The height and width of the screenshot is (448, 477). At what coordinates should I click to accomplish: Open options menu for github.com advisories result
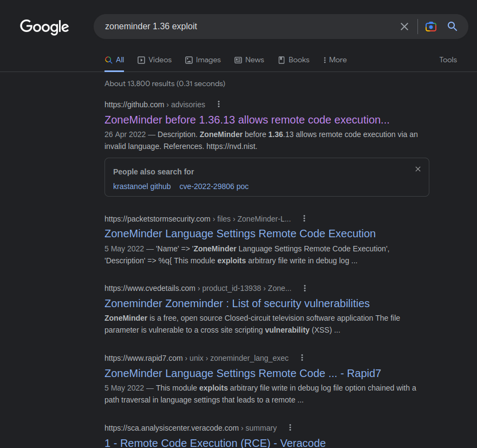point(219,105)
